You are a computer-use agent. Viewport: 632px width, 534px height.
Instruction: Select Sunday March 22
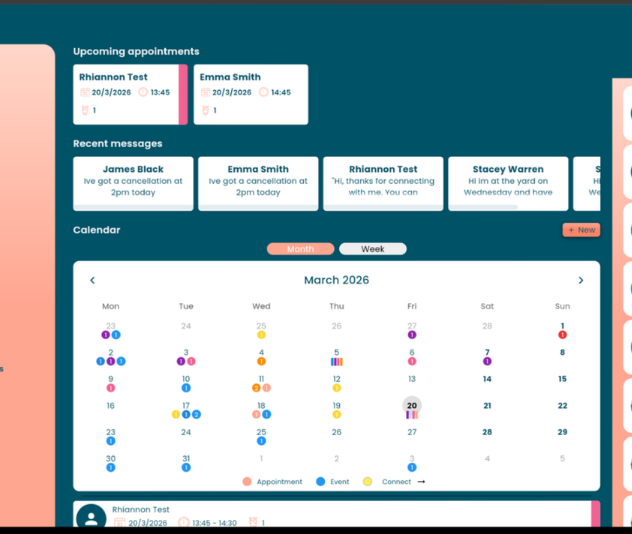click(x=562, y=405)
